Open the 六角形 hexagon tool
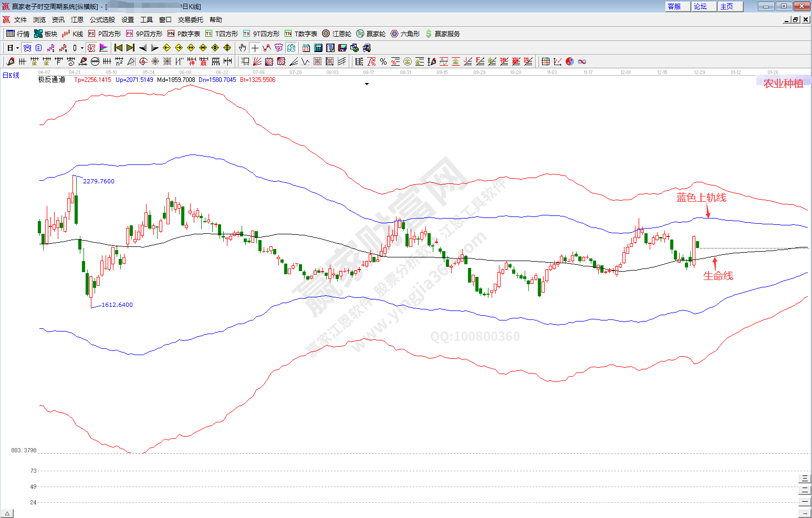 coord(405,34)
